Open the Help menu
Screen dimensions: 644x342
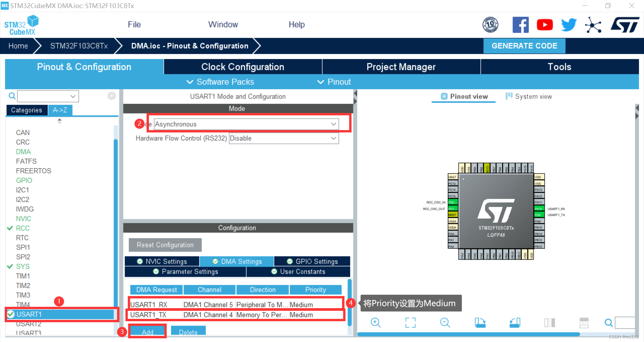click(297, 24)
